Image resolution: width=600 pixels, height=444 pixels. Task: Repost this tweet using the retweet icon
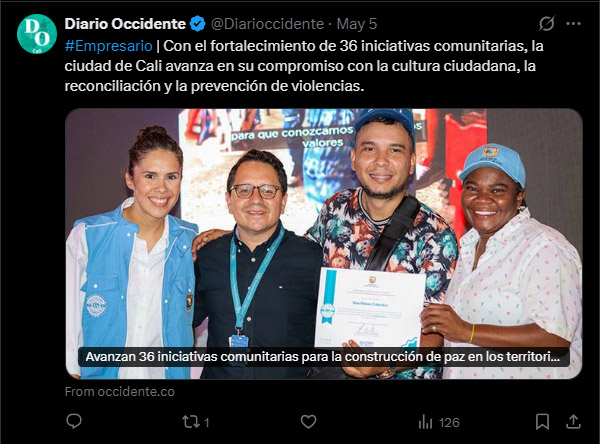coord(191,422)
